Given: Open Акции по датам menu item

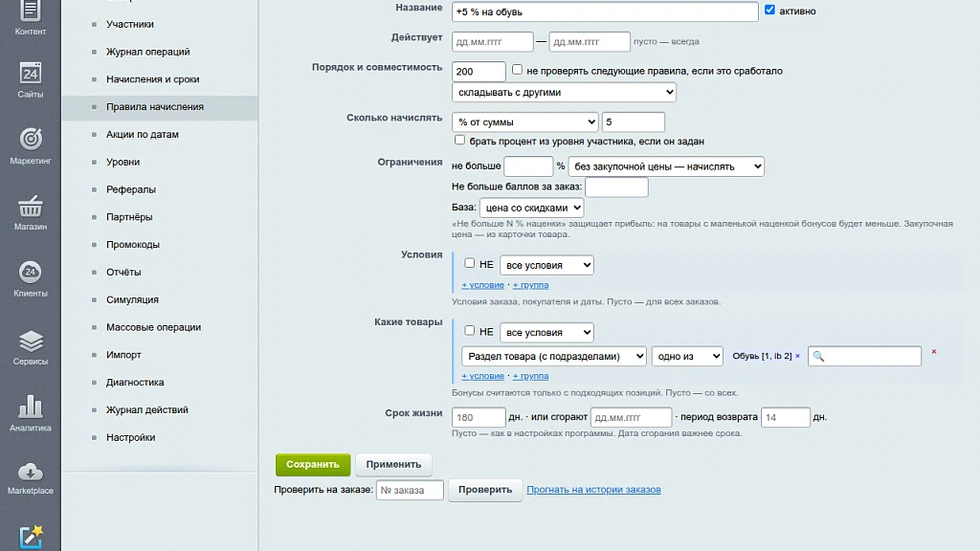Looking at the screenshot, I should (x=143, y=134).
